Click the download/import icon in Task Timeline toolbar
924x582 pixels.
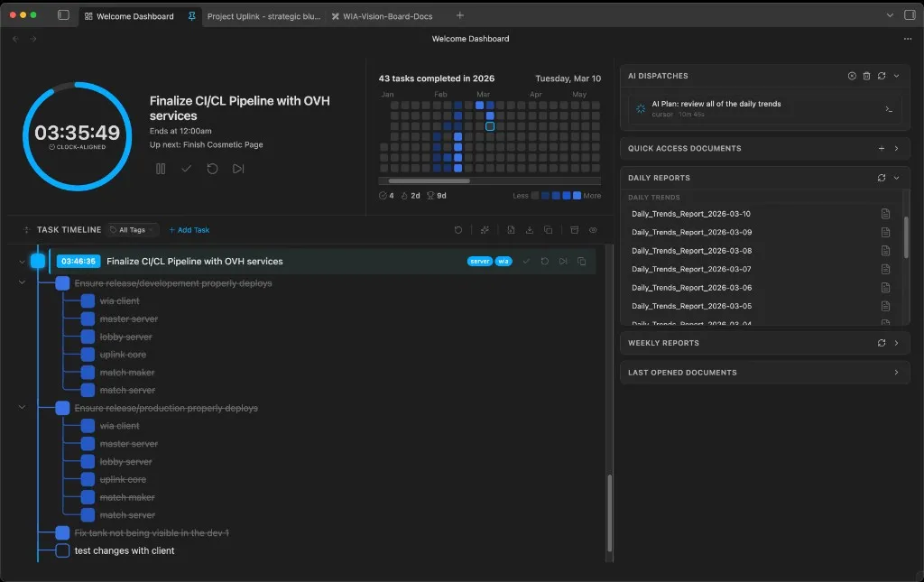(529, 230)
